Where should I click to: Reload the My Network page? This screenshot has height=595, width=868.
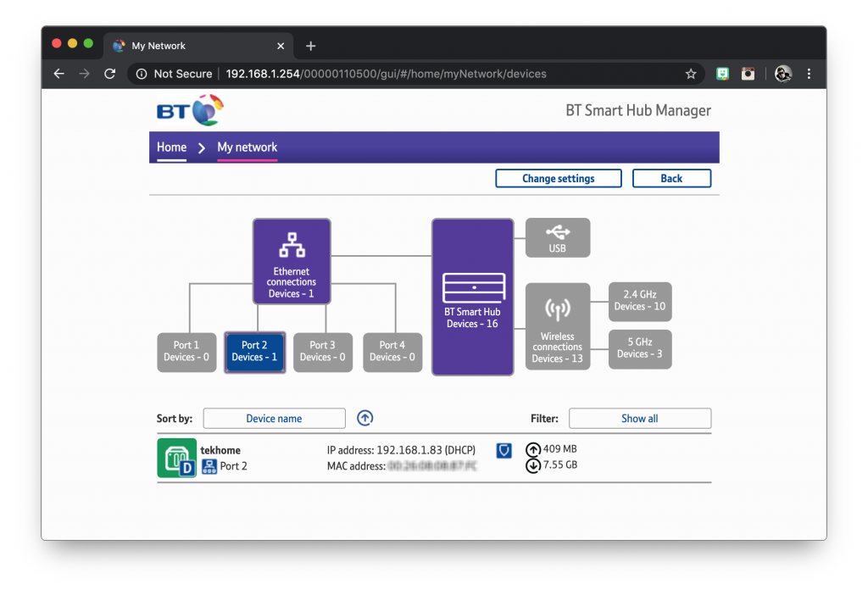[109, 74]
